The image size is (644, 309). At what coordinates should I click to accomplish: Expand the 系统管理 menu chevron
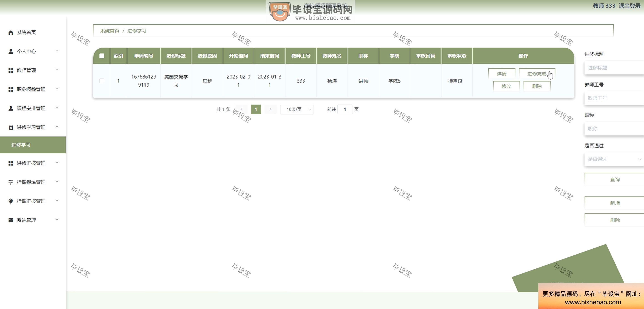pos(57,220)
